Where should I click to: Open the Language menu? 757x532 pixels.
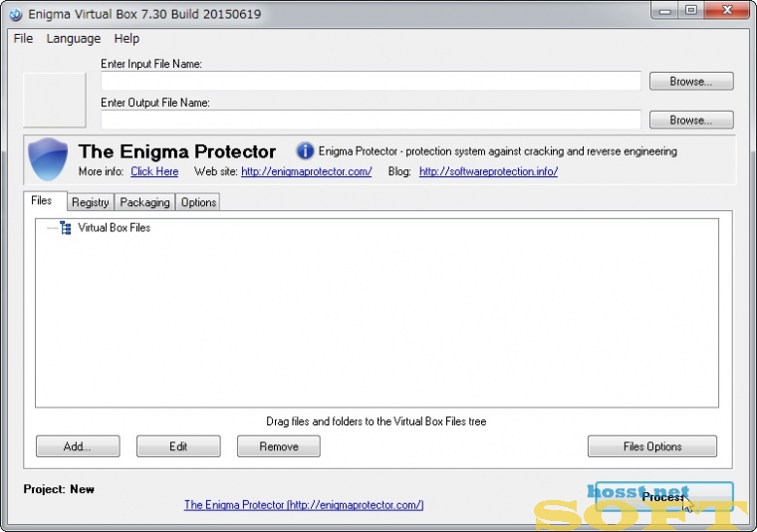pyautogui.click(x=74, y=39)
